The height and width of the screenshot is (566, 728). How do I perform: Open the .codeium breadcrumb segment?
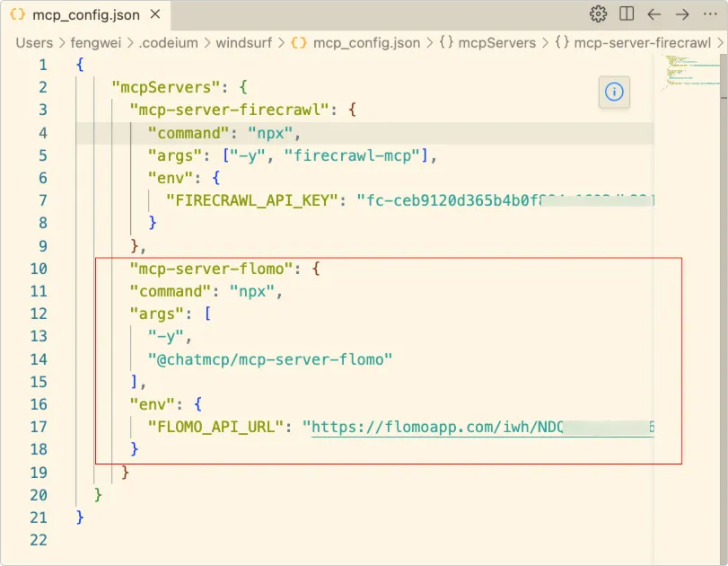pyautogui.click(x=169, y=43)
